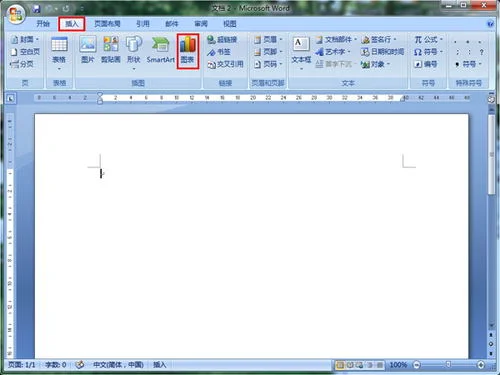Switch to Full Screen Reading view
Image resolution: width=500 pixels, height=375 pixels.
click(350, 365)
